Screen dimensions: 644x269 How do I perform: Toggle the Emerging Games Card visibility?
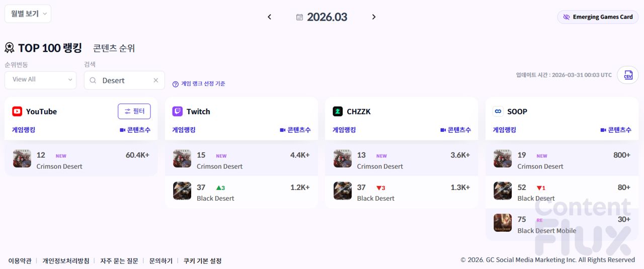(x=598, y=17)
